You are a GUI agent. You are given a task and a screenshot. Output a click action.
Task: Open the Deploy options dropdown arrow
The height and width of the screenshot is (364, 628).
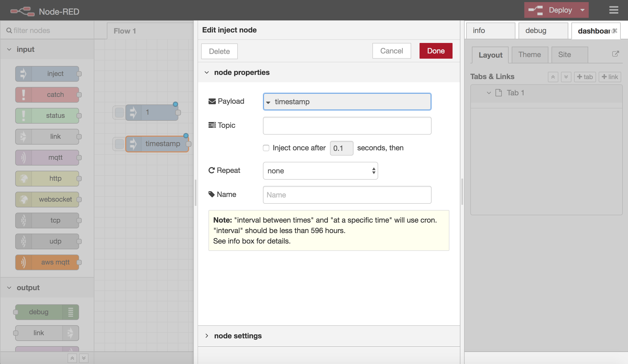point(582,10)
